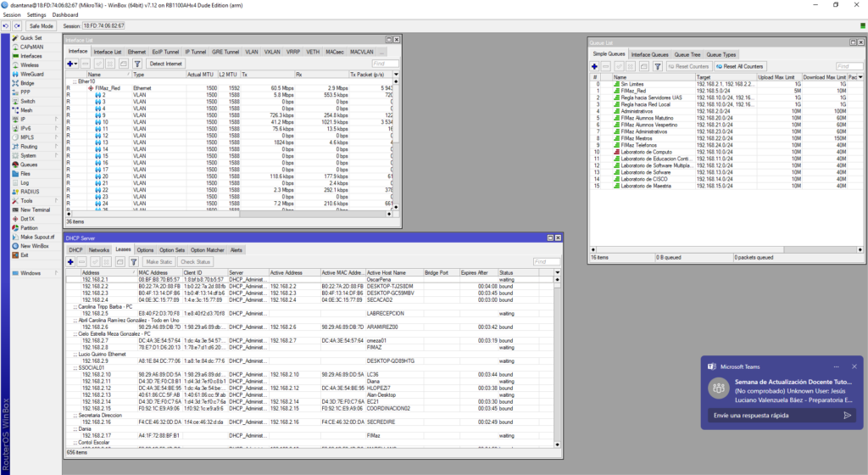Viewport: 868px width, 475px height.
Task: Open the column selector dropdown in Queue List
Action: tap(860, 77)
